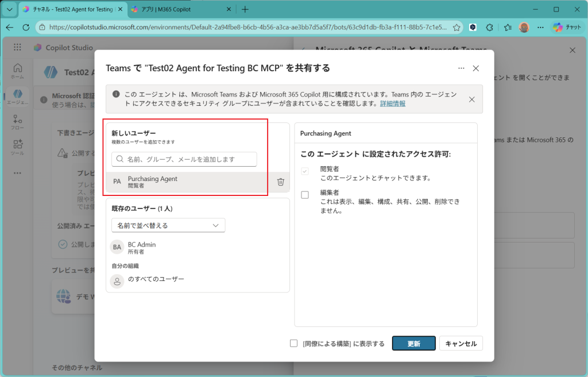Enable the 編集者 editor permission checkbox
Image resolution: width=588 pixels, height=377 pixels.
305,195
